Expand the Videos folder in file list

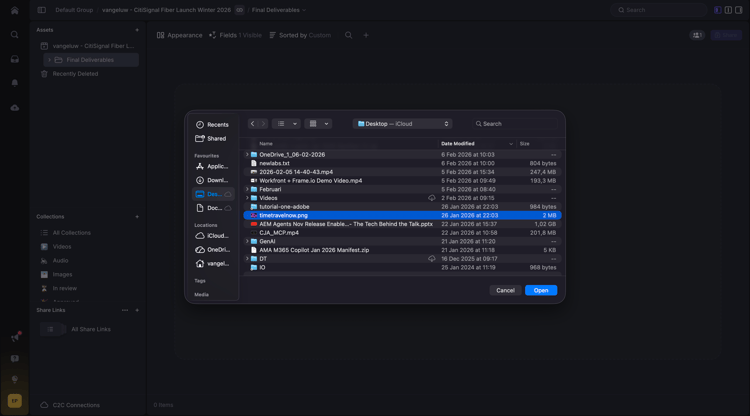tap(247, 198)
